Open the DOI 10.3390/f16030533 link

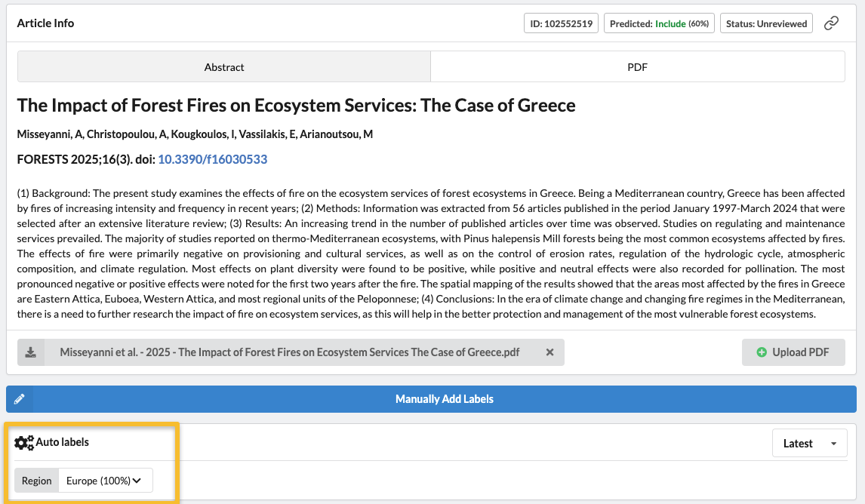pos(212,159)
